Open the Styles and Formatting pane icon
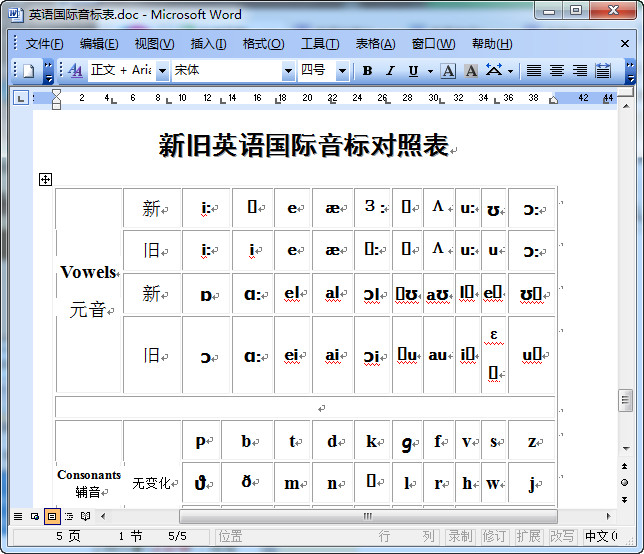The image size is (644, 554). pyautogui.click(x=76, y=71)
